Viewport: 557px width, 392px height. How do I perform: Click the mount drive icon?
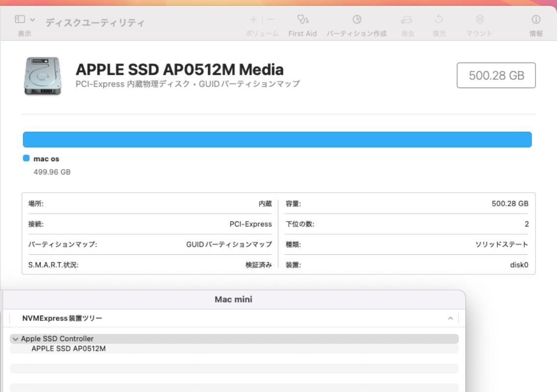pos(480,19)
